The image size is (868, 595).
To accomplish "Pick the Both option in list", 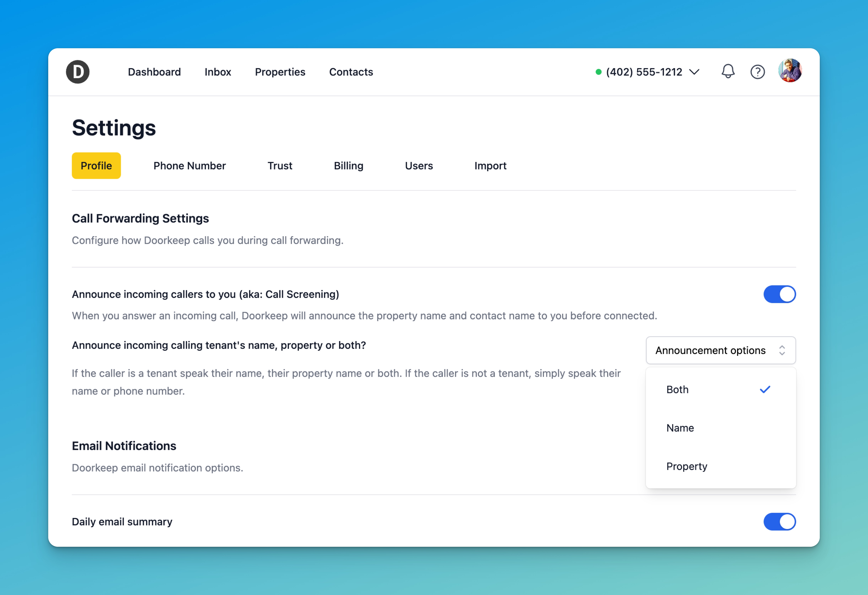I will pos(677,390).
